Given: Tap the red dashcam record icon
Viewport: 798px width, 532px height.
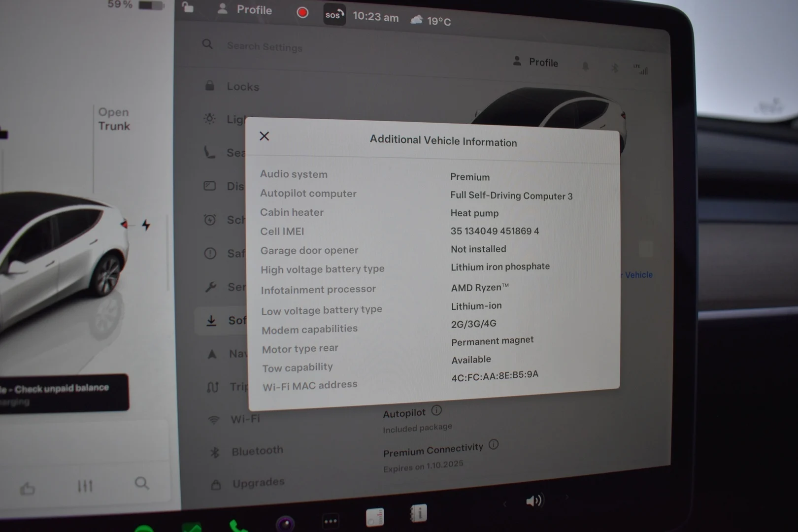Looking at the screenshot, I should point(302,13).
